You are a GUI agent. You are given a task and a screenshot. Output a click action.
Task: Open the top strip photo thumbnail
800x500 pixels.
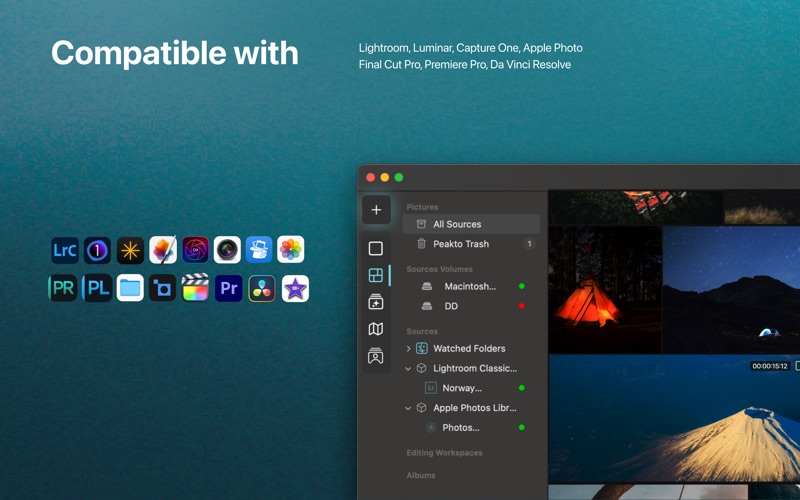coord(636,208)
